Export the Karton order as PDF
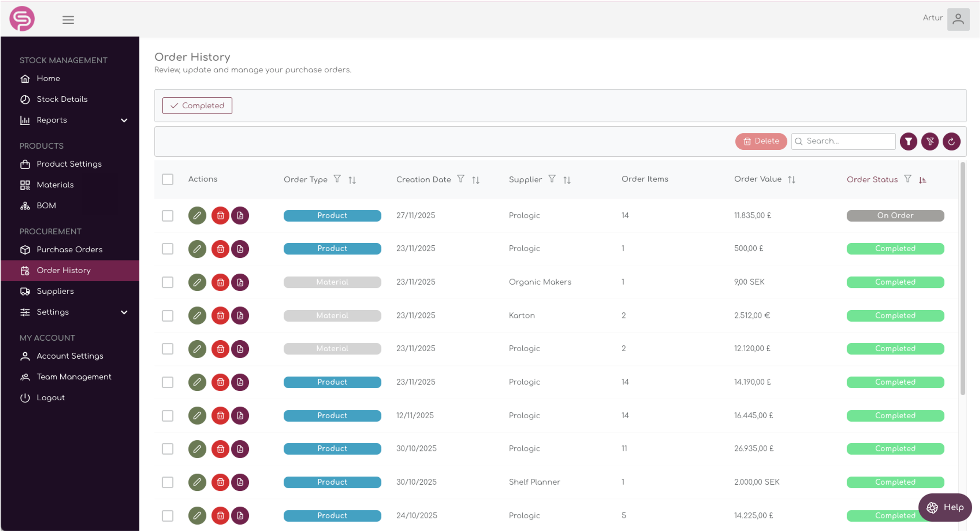 pos(240,315)
